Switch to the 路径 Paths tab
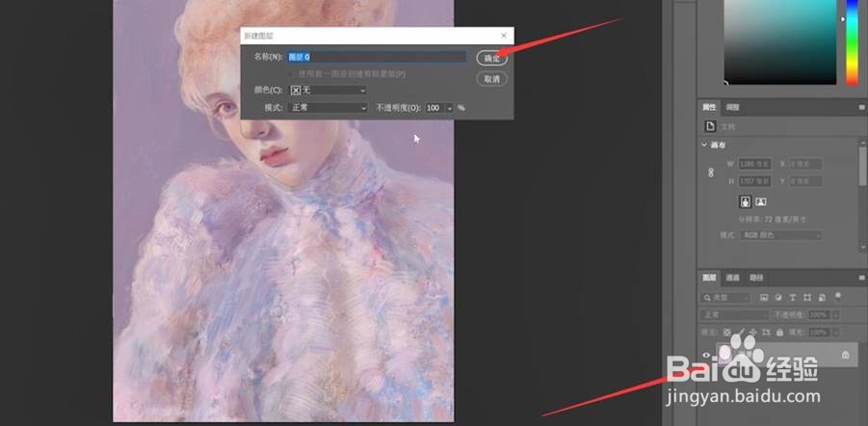This screenshot has width=868, height=426. pos(755,279)
